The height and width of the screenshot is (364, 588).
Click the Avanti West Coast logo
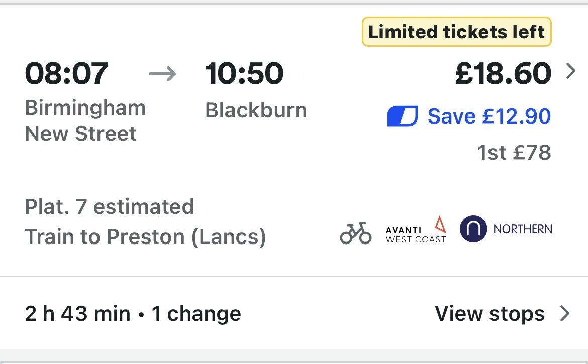coord(416,231)
